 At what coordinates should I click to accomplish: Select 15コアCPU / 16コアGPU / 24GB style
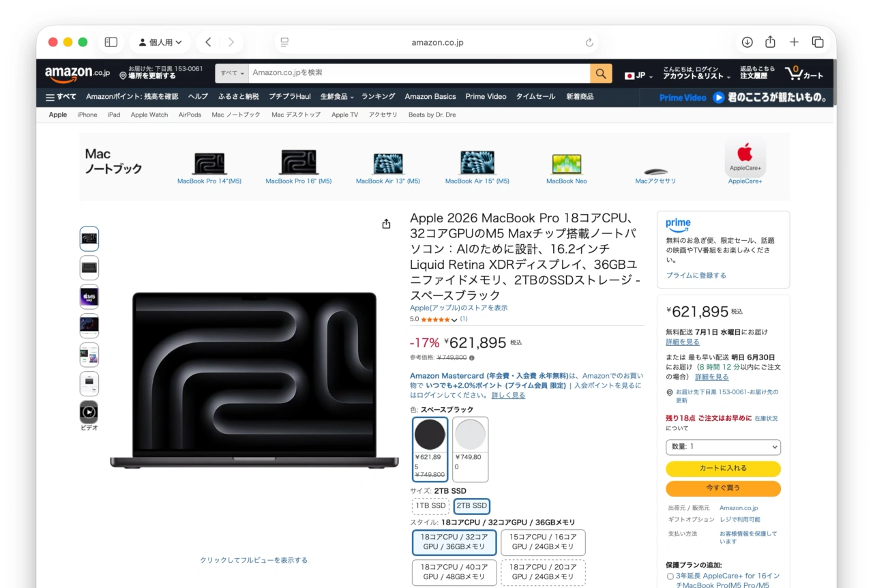point(543,542)
